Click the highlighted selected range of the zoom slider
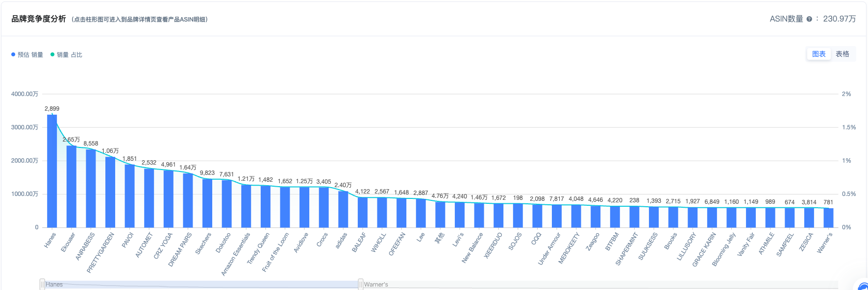 tap(201, 284)
